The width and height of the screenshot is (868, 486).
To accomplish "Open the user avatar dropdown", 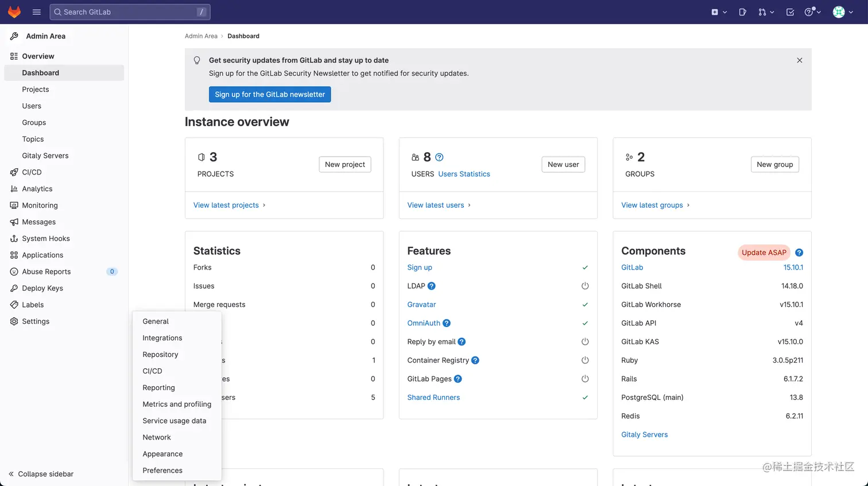I will [842, 12].
